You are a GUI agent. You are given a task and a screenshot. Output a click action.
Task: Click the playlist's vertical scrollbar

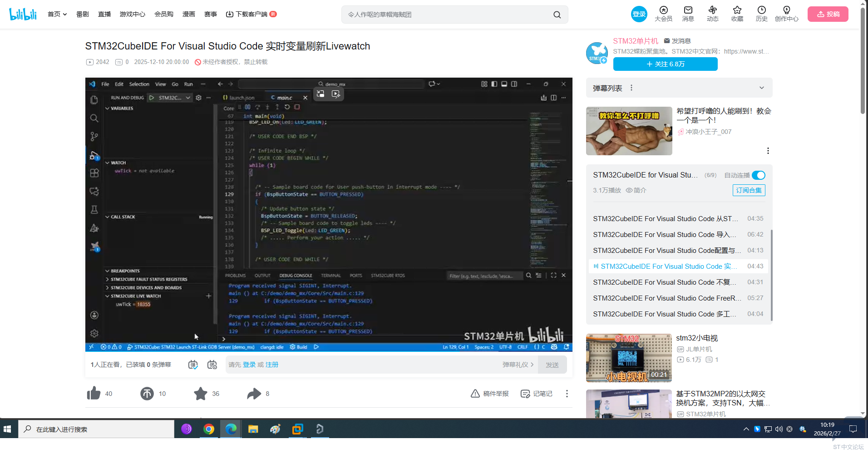tap(771, 272)
